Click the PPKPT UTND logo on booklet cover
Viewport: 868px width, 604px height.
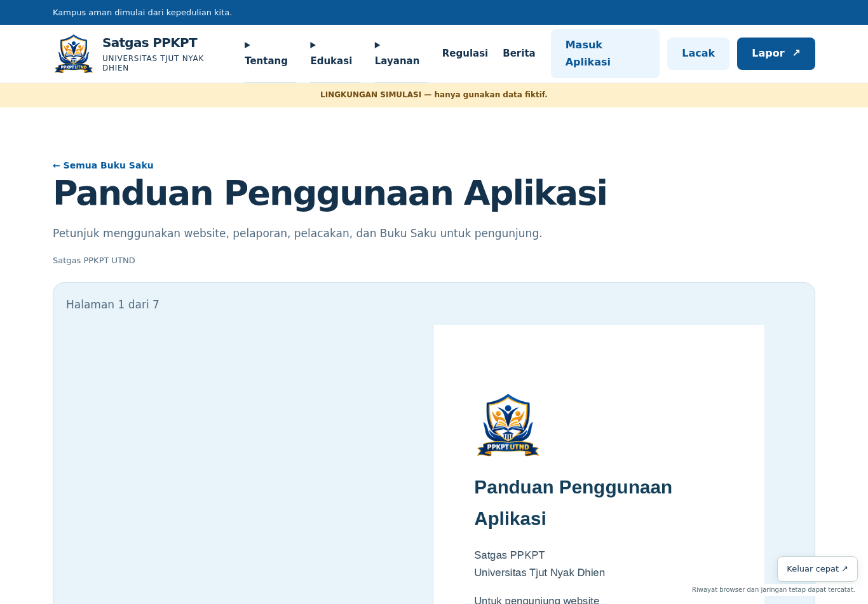pyautogui.click(x=508, y=425)
